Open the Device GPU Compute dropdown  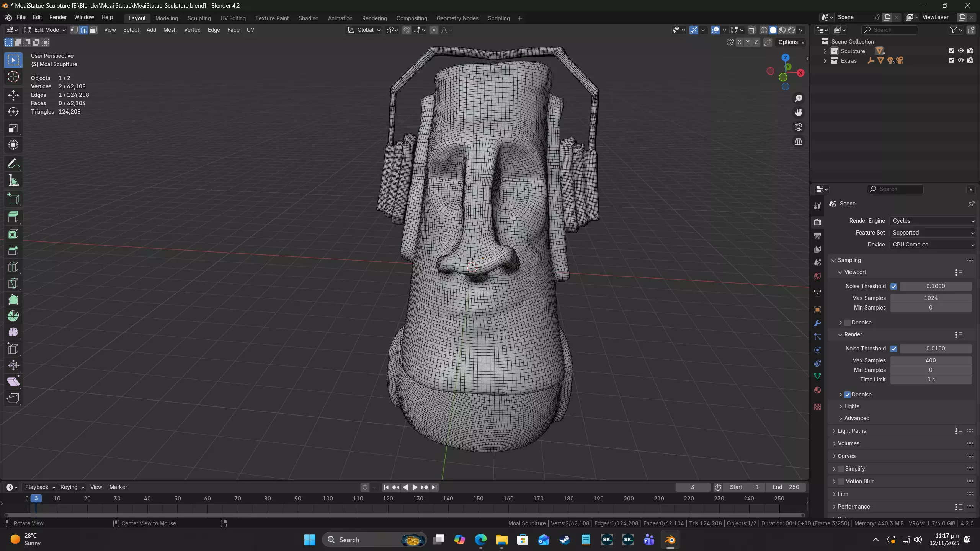point(933,245)
